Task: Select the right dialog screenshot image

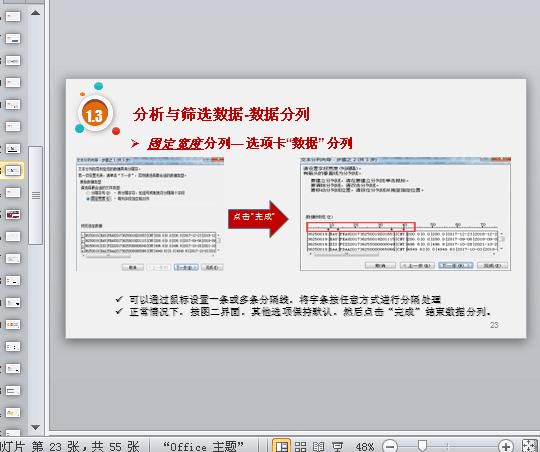Action: (x=405, y=214)
